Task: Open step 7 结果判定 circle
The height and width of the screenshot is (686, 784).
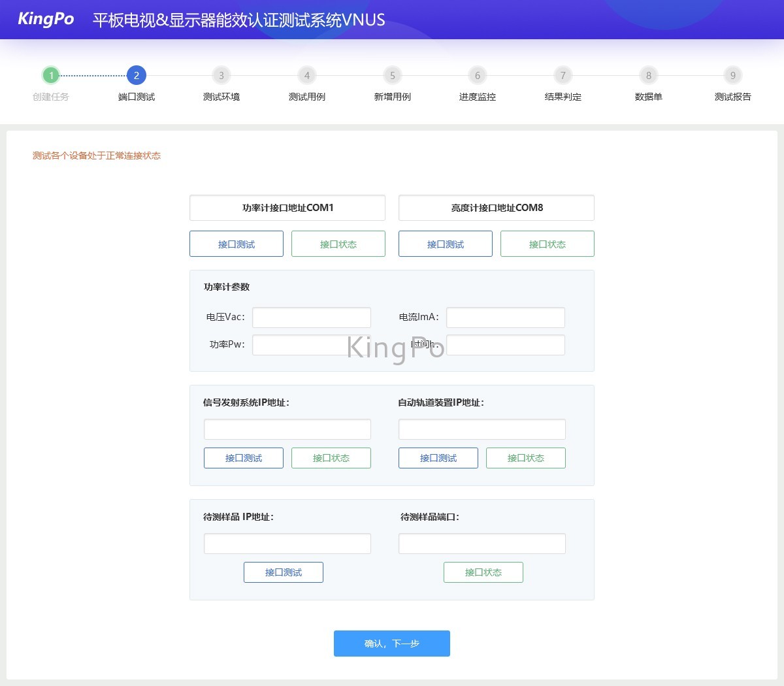Action: (x=563, y=75)
